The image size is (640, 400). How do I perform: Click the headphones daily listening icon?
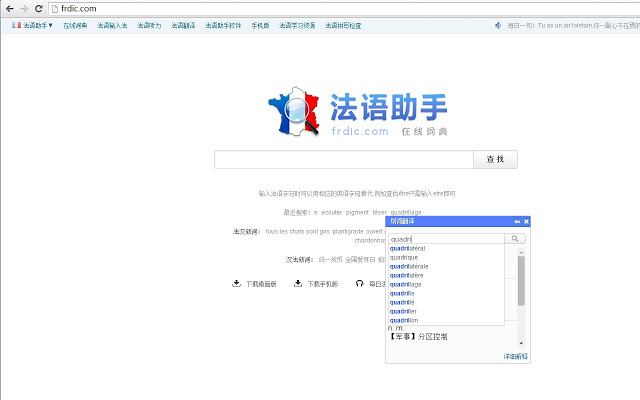coord(360,283)
